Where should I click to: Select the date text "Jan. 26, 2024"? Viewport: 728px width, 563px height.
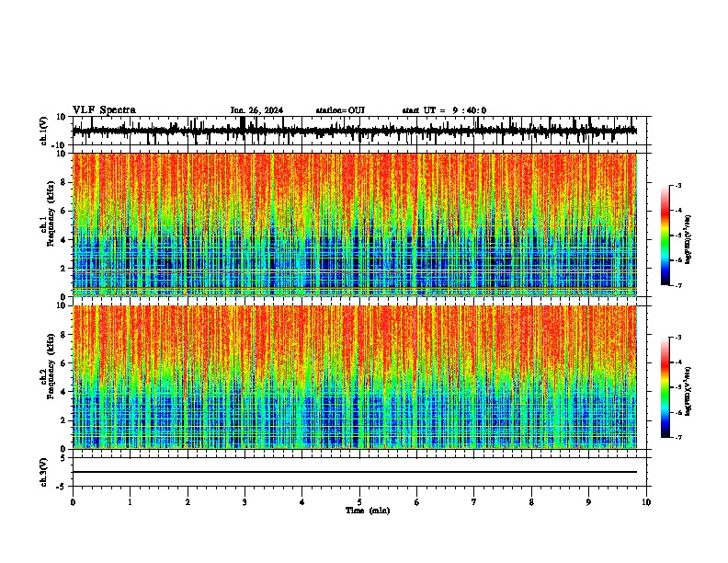[256, 110]
